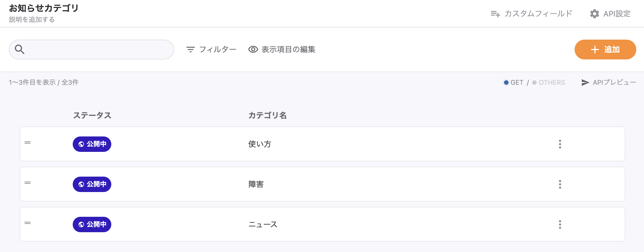This screenshot has width=644, height=252.
Task: Grab the drag handle for ニュース row
Action: pos(28,223)
